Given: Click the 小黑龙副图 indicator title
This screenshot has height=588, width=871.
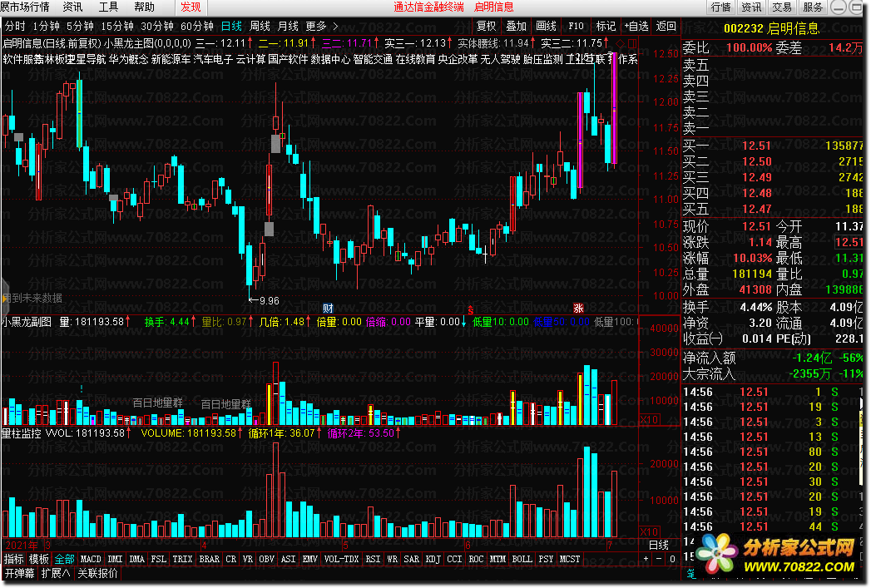Looking at the screenshot, I should point(27,322).
